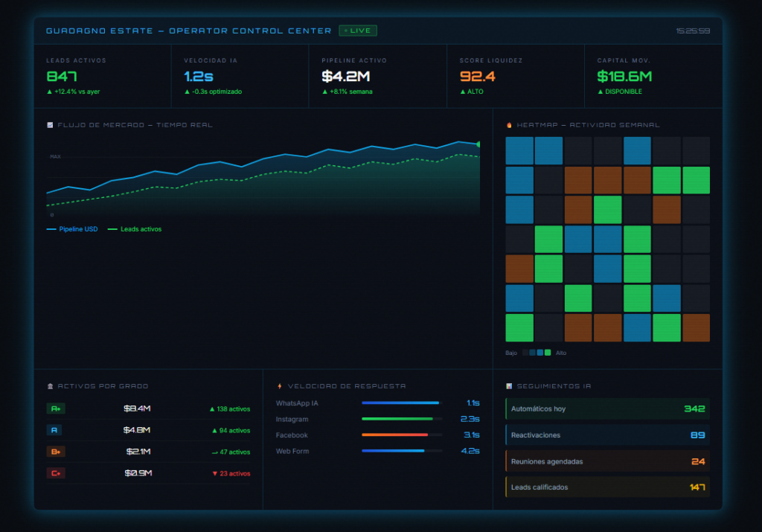
Task: Click the 3.1s response time
Action: [x=471, y=435]
